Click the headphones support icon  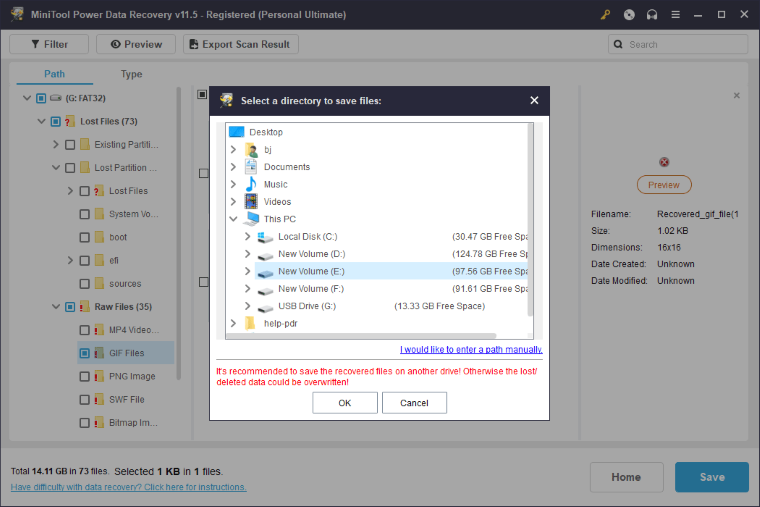(x=653, y=15)
